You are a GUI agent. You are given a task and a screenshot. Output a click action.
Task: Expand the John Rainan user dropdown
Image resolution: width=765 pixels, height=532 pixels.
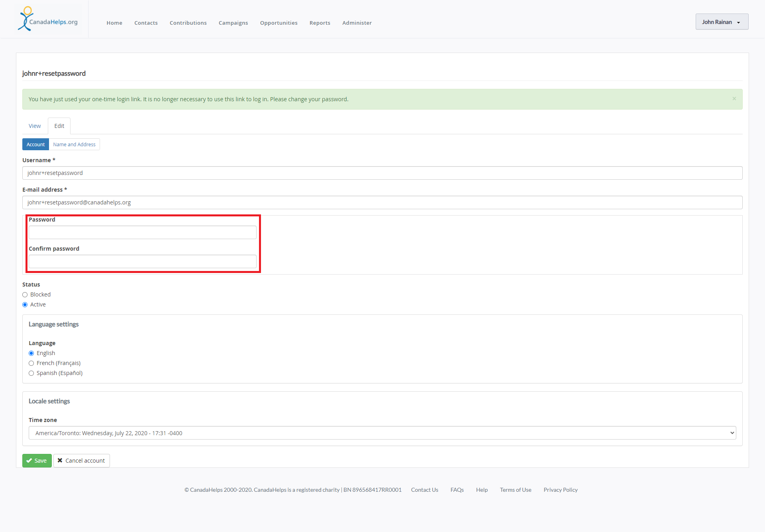click(x=722, y=22)
